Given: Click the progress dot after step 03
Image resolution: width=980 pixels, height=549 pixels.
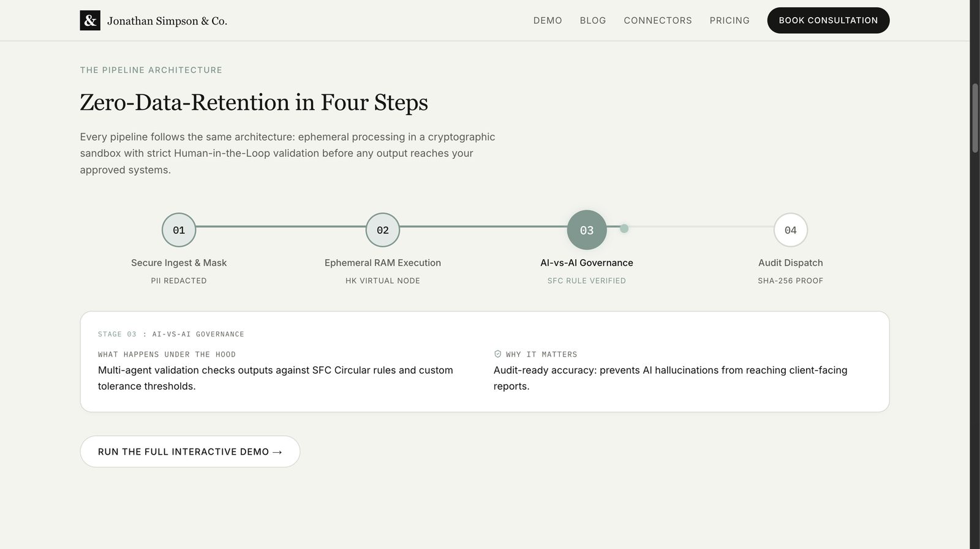Looking at the screenshot, I should (x=624, y=229).
